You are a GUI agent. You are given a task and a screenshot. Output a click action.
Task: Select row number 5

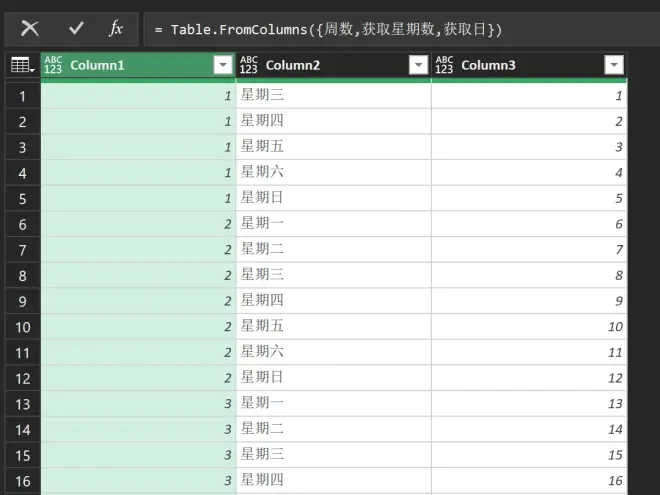coord(23,199)
